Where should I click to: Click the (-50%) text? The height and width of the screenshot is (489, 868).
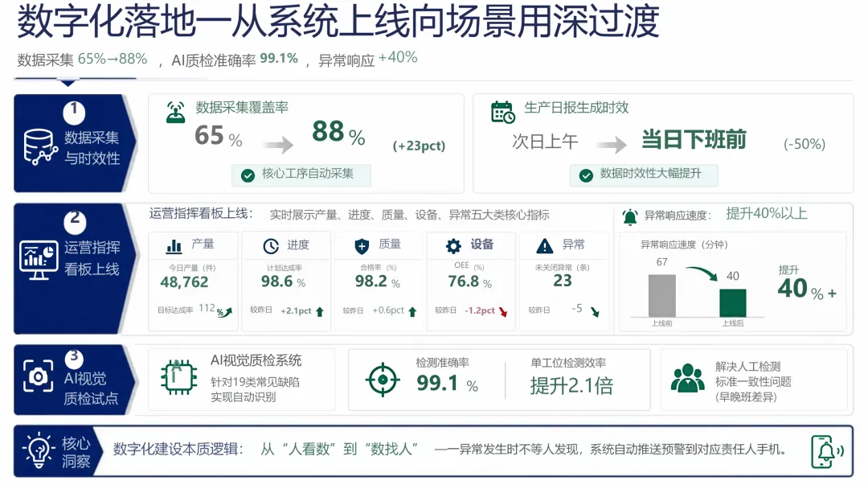pos(805,145)
